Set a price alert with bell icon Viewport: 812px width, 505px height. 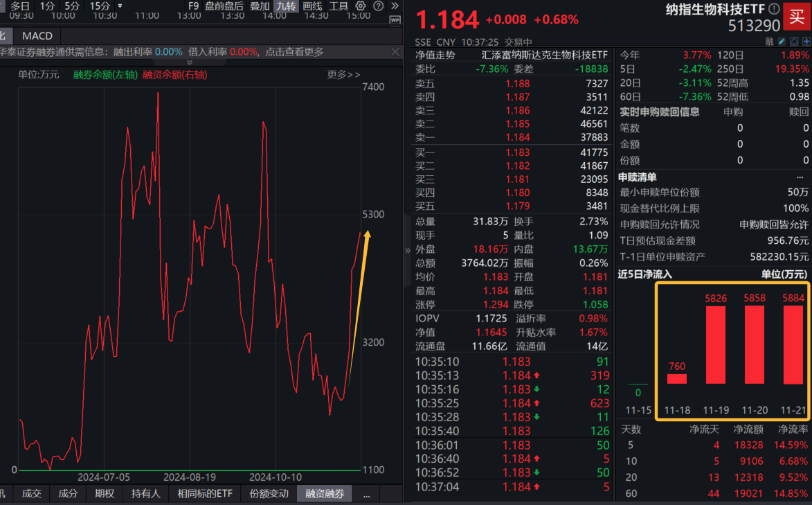click(x=793, y=42)
